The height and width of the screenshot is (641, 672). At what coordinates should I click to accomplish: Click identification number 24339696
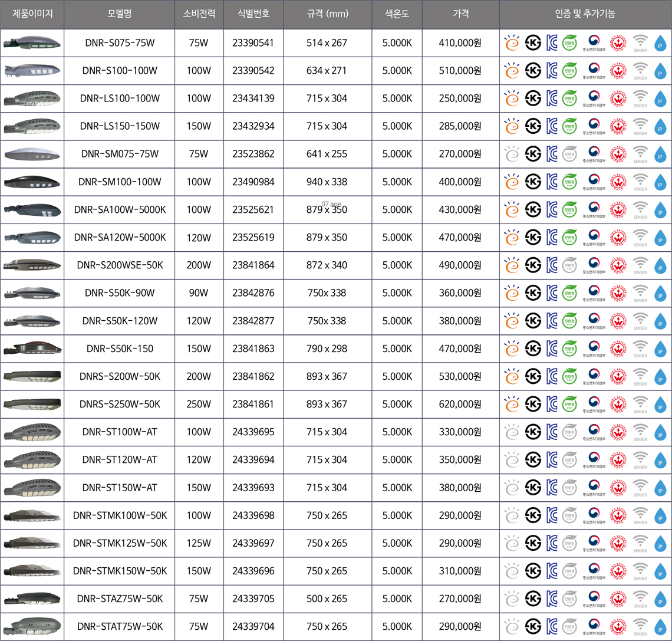[x=253, y=571]
